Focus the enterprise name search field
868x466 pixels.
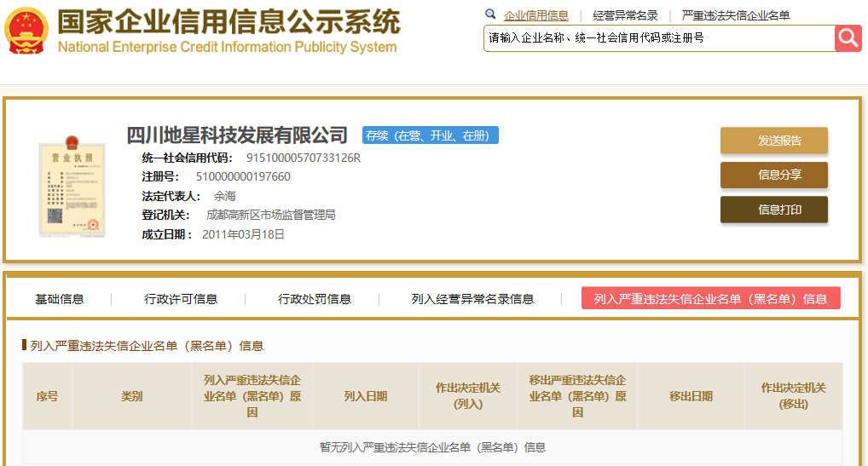tap(659, 38)
